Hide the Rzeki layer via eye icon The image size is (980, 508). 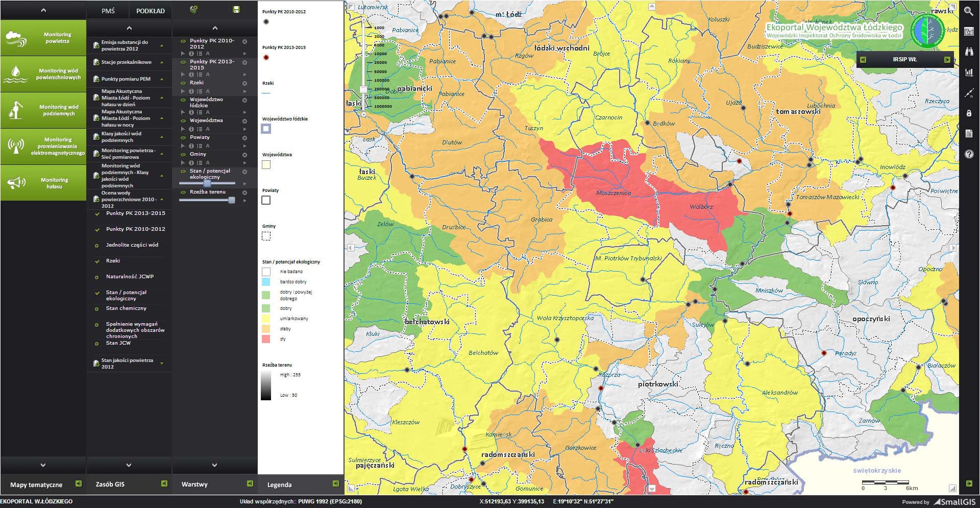coord(183,83)
